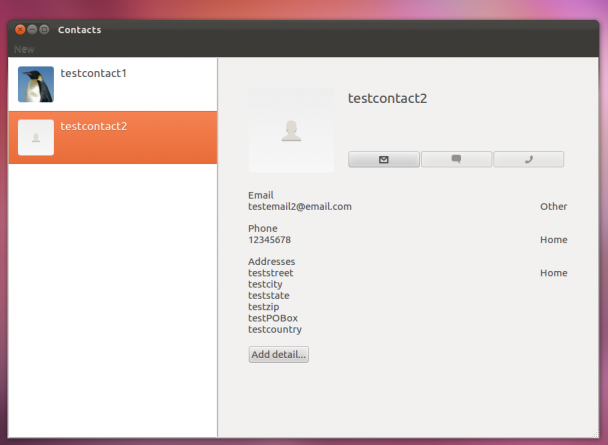This screenshot has width=608, height=445.
Task: Maximize the Contacts window
Action: click(x=44, y=29)
